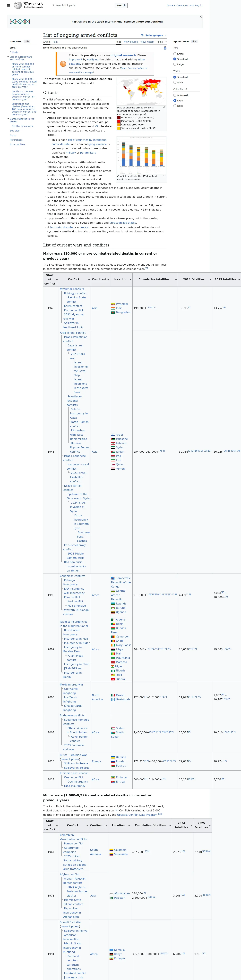Screen dimensions: 241x980
Task: Click the Qatar flag icon
Action: pos(113,465)
